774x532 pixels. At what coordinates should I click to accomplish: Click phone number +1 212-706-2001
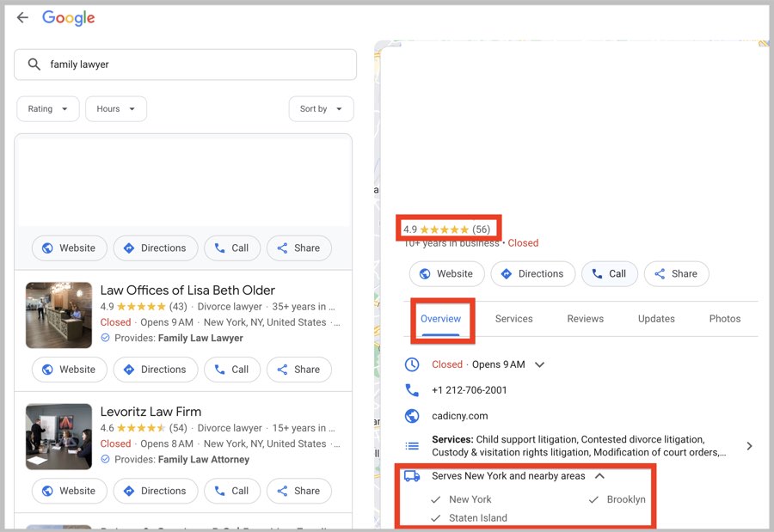tap(470, 390)
